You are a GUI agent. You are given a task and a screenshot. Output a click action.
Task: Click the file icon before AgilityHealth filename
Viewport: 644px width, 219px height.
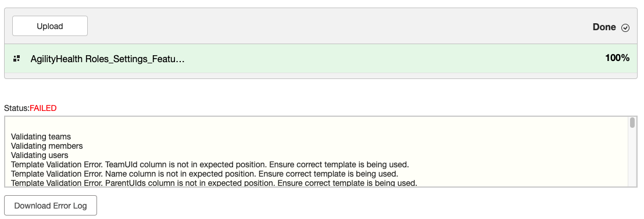pyautogui.click(x=17, y=59)
